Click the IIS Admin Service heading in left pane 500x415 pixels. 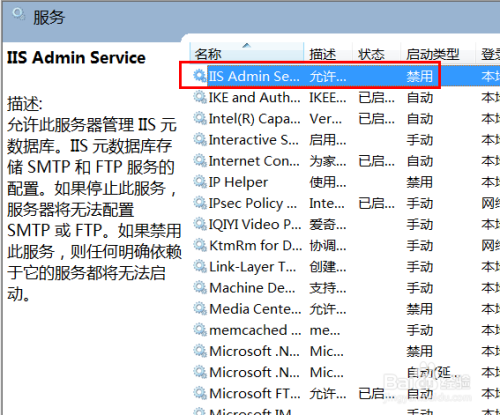tap(76, 57)
